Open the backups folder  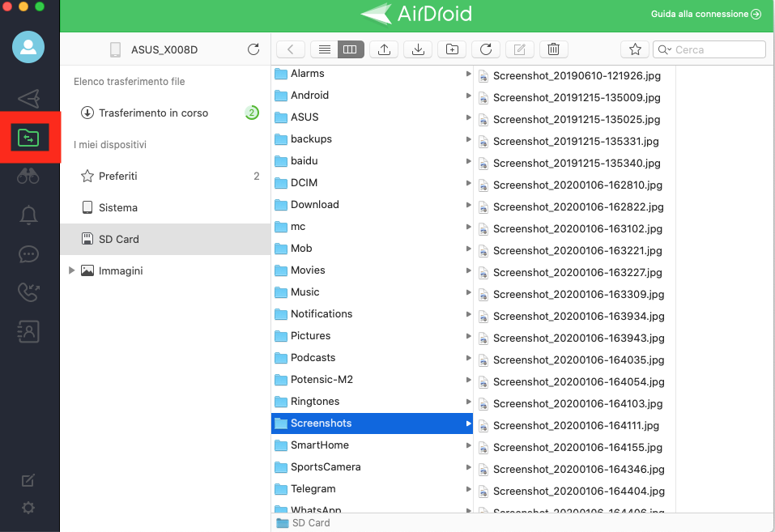point(373,139)
